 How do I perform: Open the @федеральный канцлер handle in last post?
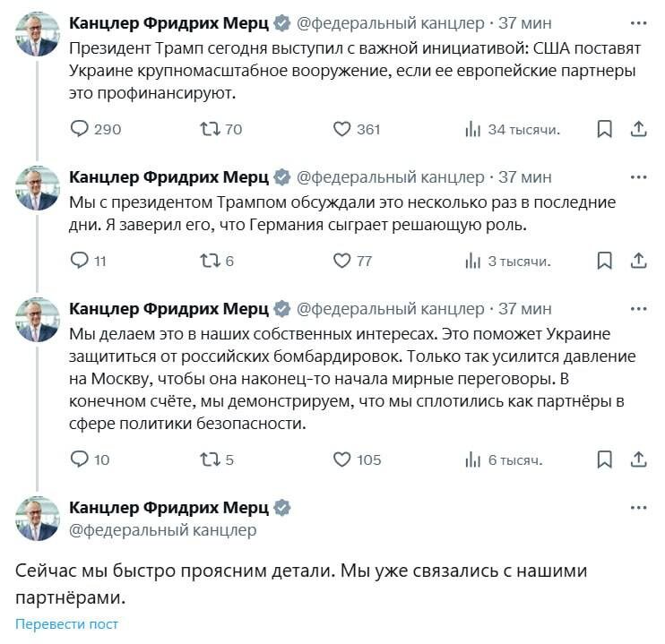[162, 530]
